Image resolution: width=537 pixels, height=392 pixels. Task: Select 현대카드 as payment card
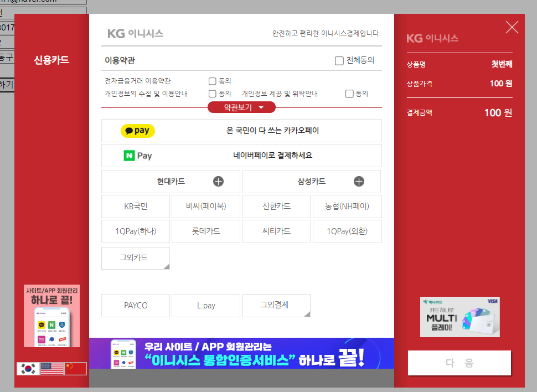click(171, 181)
